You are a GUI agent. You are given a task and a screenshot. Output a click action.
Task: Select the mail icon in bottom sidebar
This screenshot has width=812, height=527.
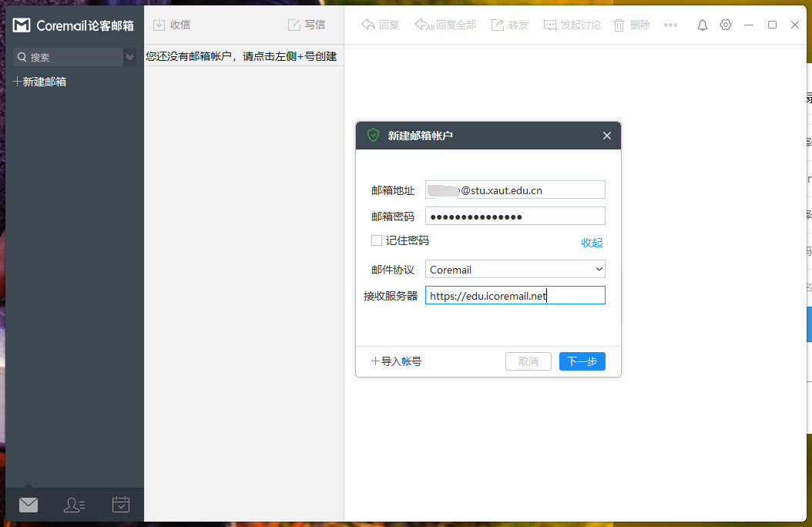[x=29, y=505]
